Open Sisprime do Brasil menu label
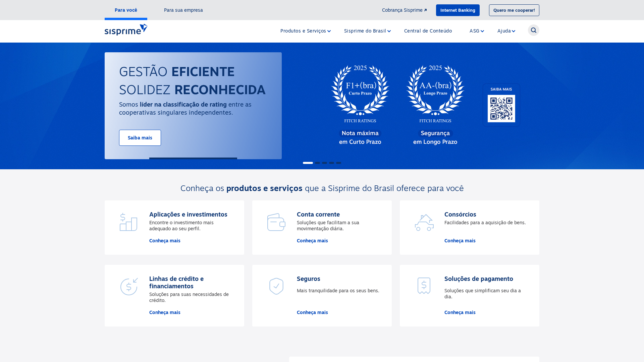The width and height of the screenshot is (644, 362). pos(365,31)
